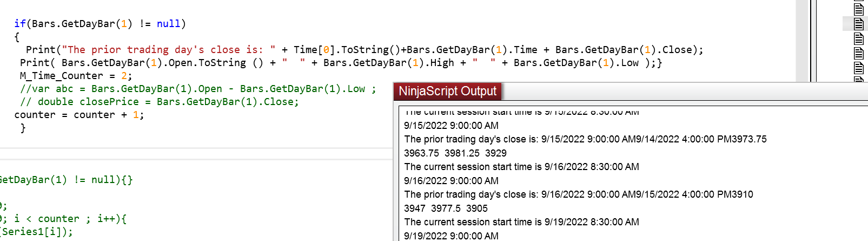The height and width of the screenshot is (241, 868).
Task: Open the file icon just above the highlighted one
Action: click(859, 9)
